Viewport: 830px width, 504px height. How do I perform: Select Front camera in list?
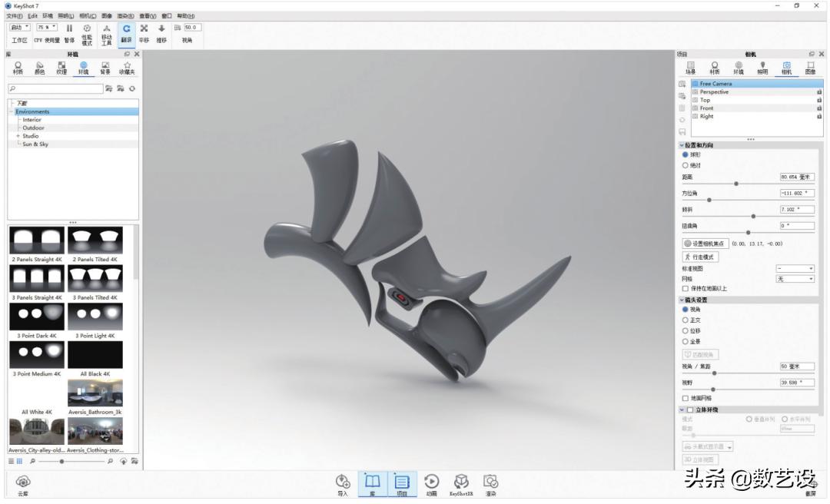[x=757, y=108]
